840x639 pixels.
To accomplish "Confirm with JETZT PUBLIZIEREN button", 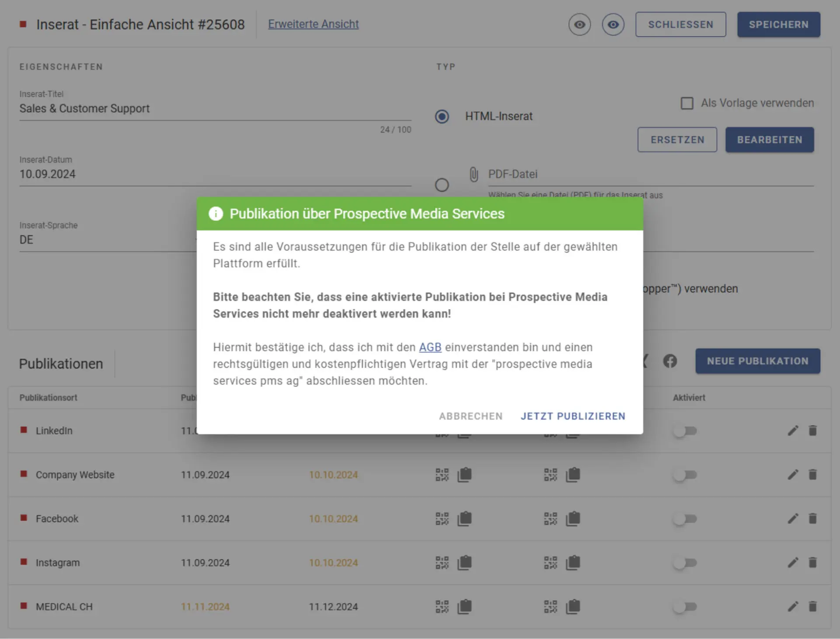I will tap(573, 416).
